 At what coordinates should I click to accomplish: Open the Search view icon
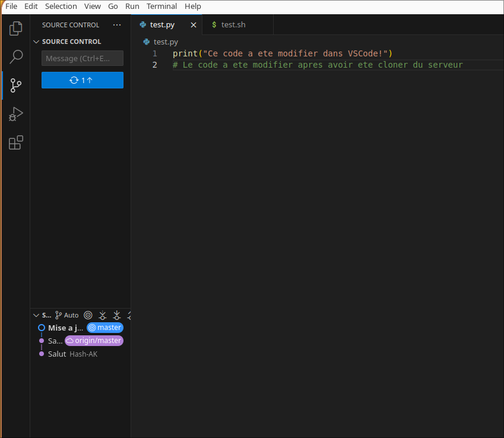(x=16, y=57)
